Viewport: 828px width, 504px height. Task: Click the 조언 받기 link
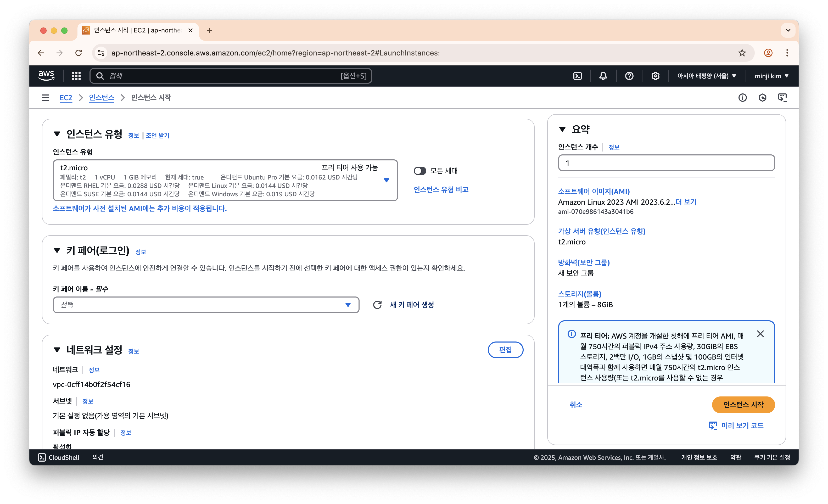[158, 135]
